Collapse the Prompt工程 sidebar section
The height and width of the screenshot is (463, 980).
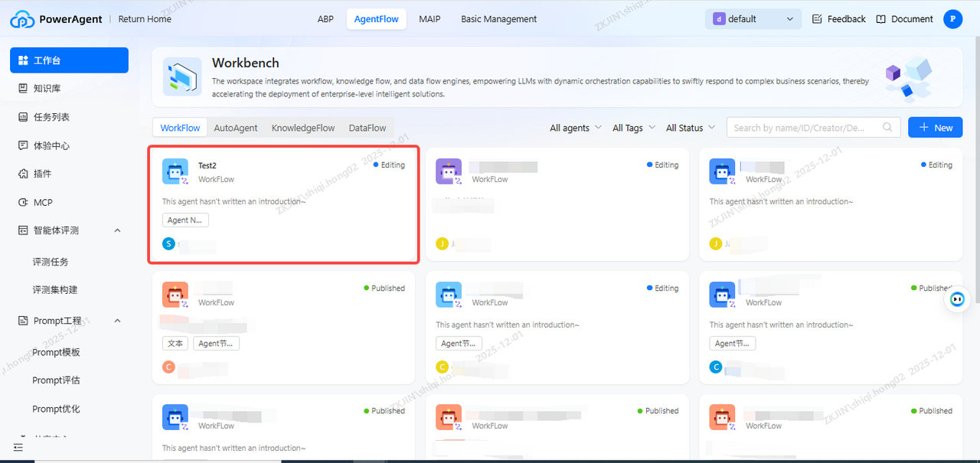click(x=117, y=321)
